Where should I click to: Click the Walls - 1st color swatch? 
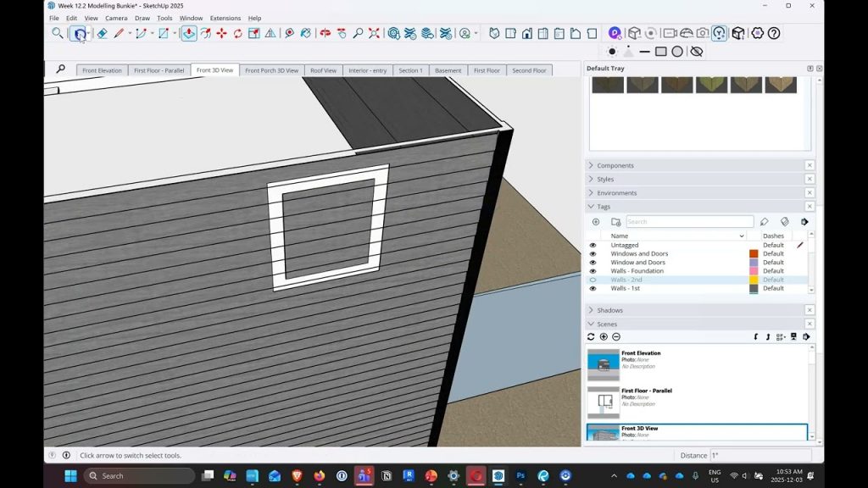[754, 288]
